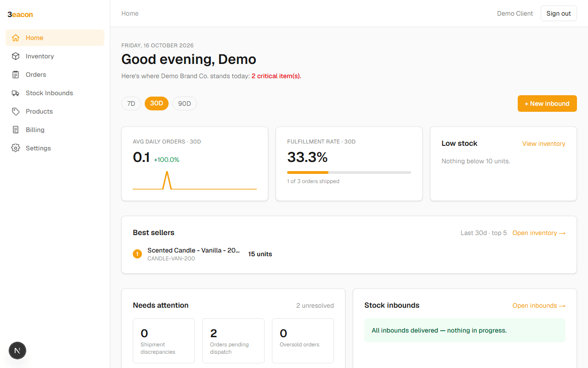Click the Scented Candle - Vanilla product name
The width and height of the screenshot is (588, 368).
tap(193, 250)
